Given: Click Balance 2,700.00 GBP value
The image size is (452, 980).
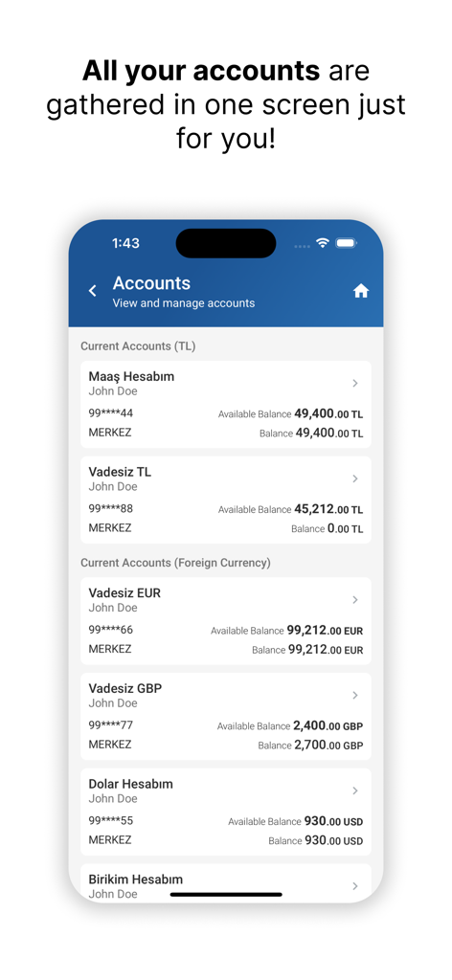Looking at the screenshot, I should coord(328,746).
